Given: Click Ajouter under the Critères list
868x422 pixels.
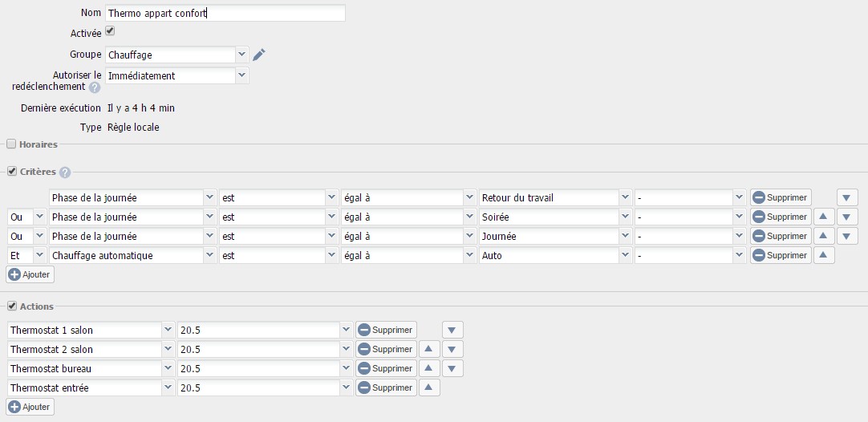Looking at the screenshot, I should click(x=30, y=274).
